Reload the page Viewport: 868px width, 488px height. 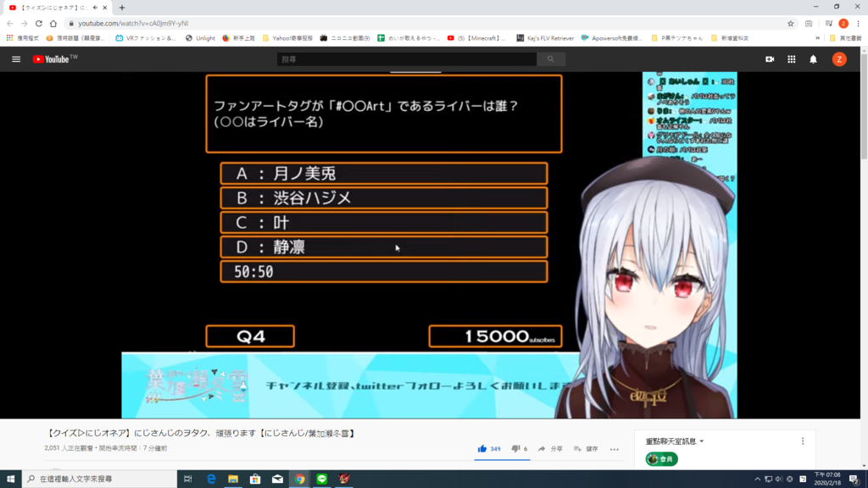pos(39,23)
